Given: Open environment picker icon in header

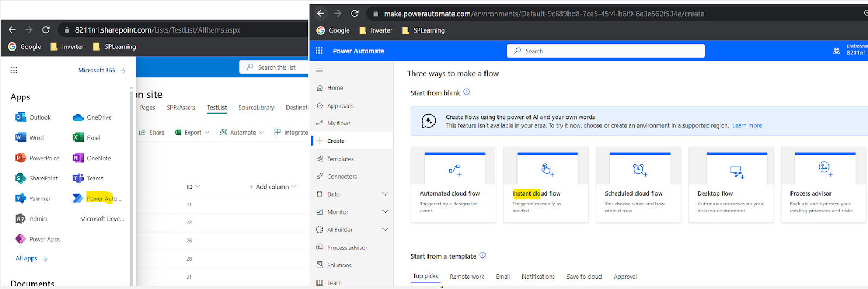Looking at the screenshot, I should [837, 51].
